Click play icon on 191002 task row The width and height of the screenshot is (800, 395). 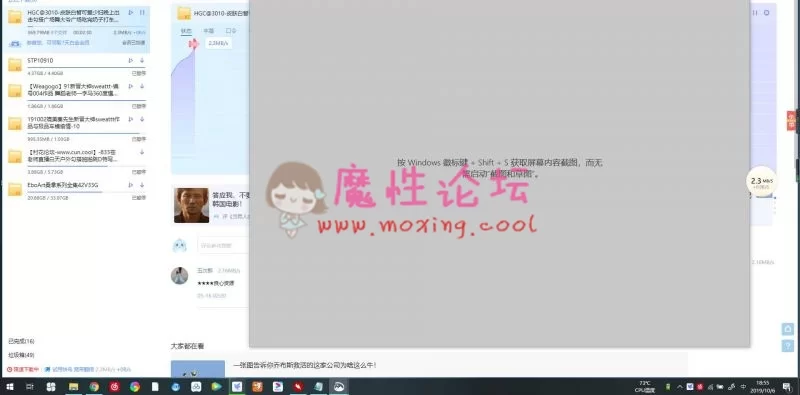pyautogui.click(x=131, y=119)
